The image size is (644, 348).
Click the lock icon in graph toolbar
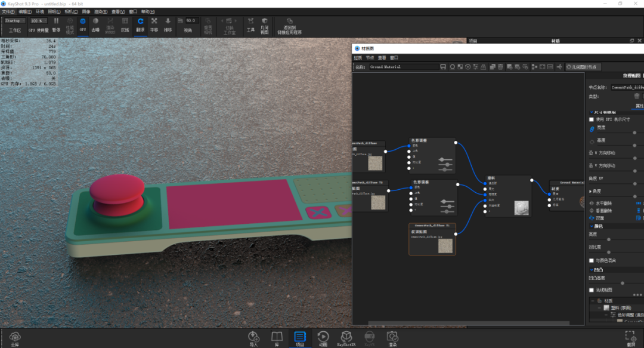[484, 67]
